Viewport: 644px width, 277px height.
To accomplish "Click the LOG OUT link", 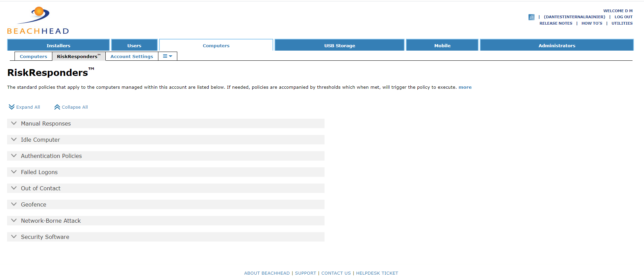I will pos(623,17).
